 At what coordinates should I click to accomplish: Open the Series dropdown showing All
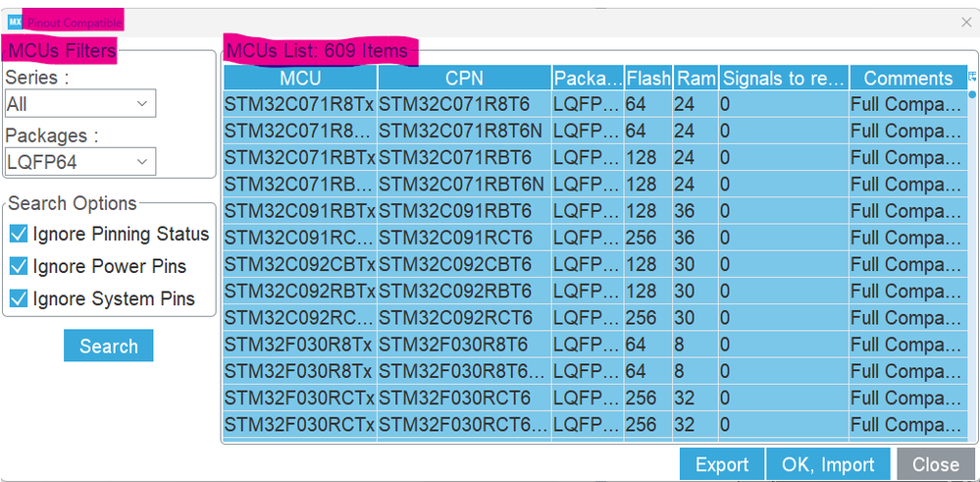coord(80,104)
